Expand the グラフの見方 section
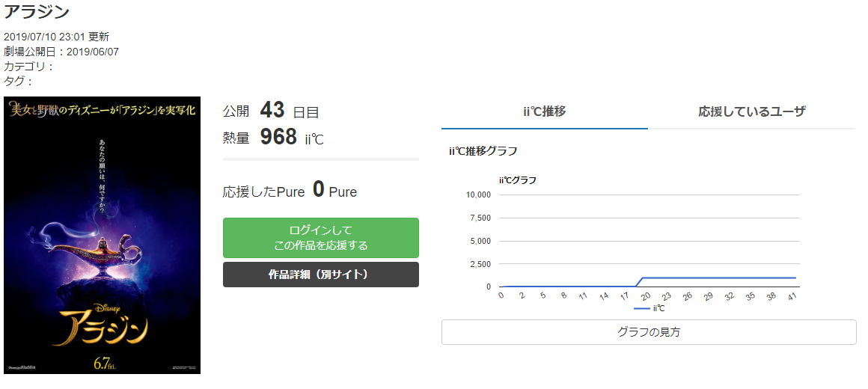The image size is (868, 389). [x=648, y=332]
